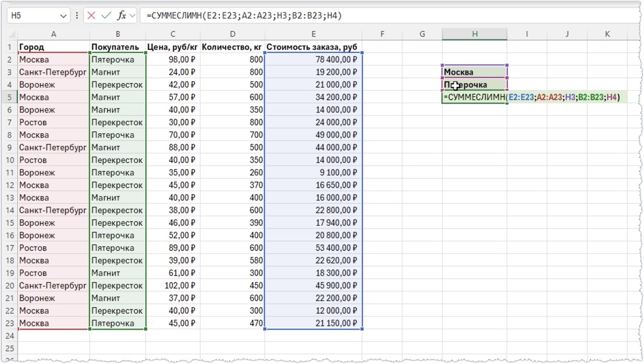The height and width of the screenshot is (364, 644).
Task: Select the 18 300,00 ₽ cell
Action: click(314, 273)
